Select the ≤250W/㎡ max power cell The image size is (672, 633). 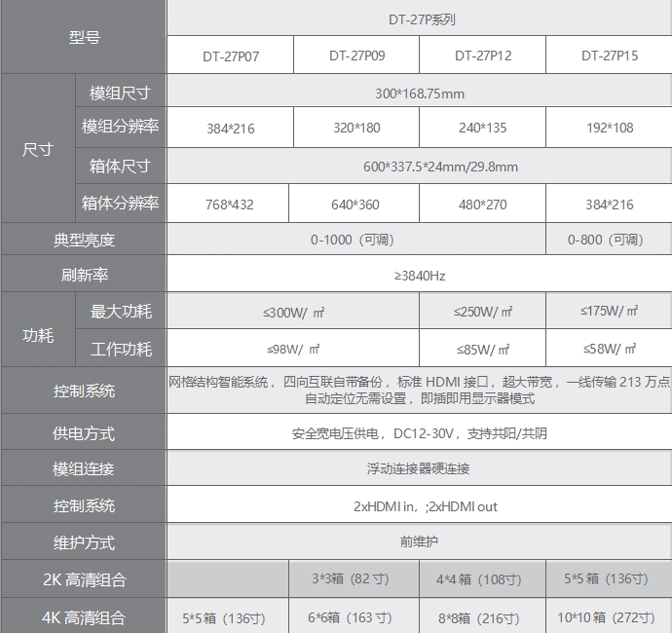(x=483, y=312)
